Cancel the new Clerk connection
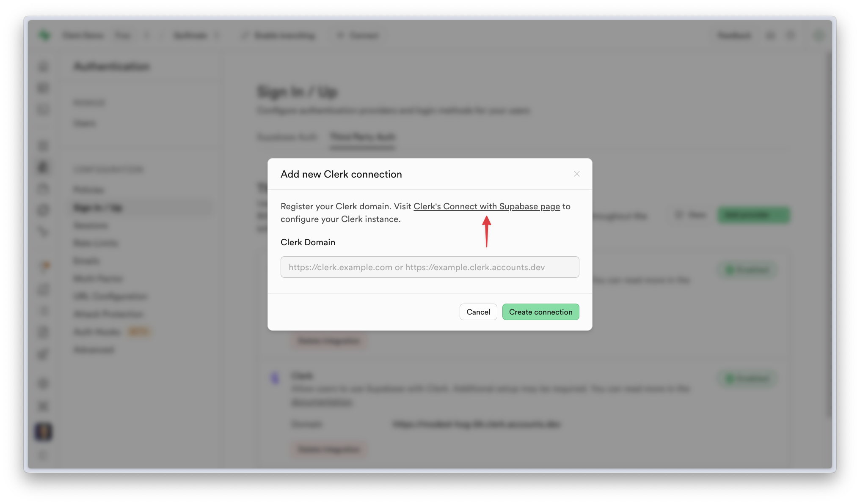 point(478,312)
